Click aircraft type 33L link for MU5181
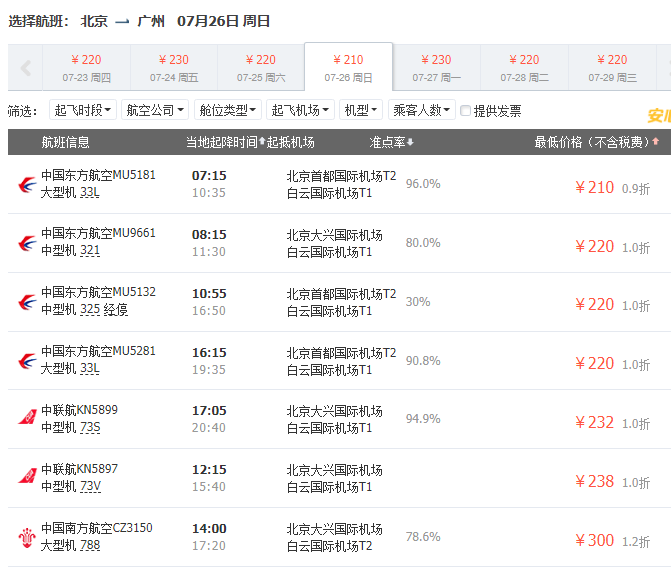Screen dimensions: 671x569 (90, 193)
